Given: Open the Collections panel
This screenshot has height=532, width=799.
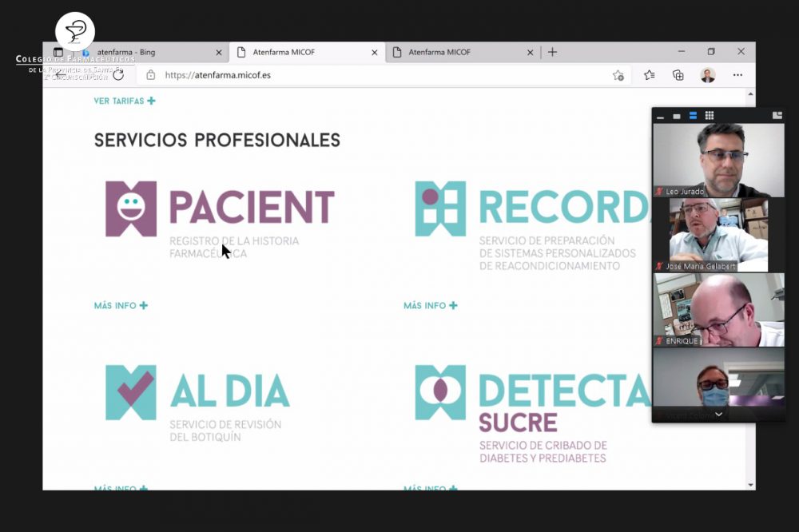Looking at the screenshot, I should tap(678, 75).
